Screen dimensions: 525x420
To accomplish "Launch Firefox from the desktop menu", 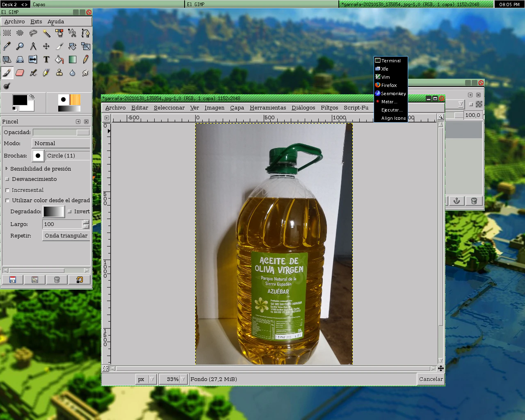I will pos(389,85).
